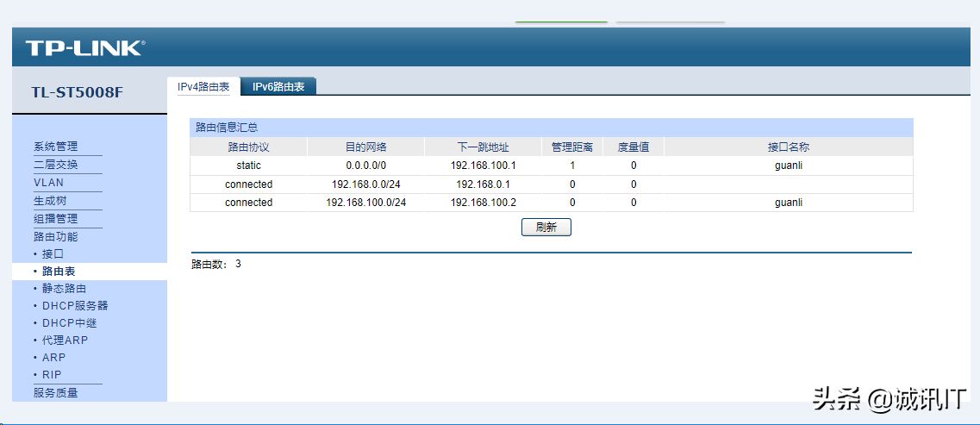The width and height of the screenshot is (980, 425).
Task: Click the static route row 0.0.0.0/0
Action: [x=366, y=166]
